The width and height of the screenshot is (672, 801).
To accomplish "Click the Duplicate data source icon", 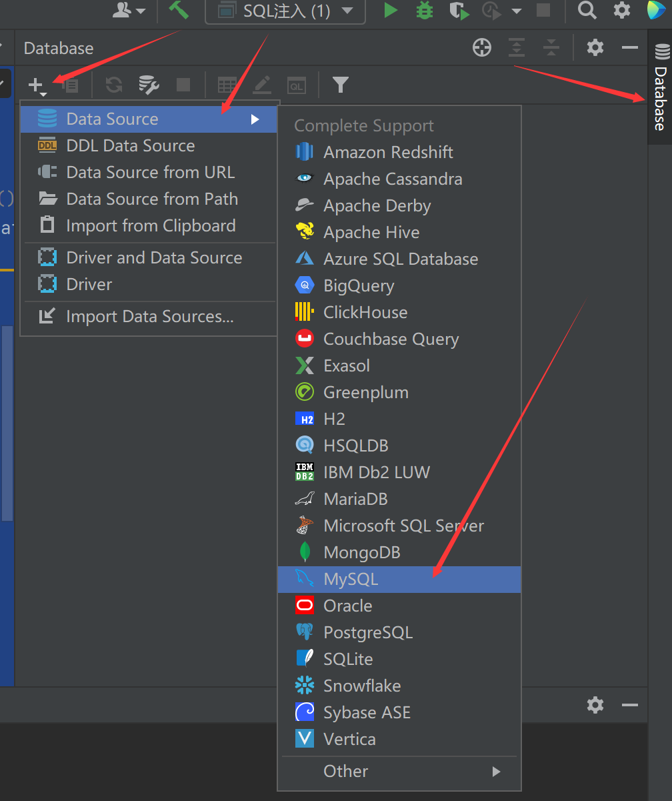I will pos(69,85).
